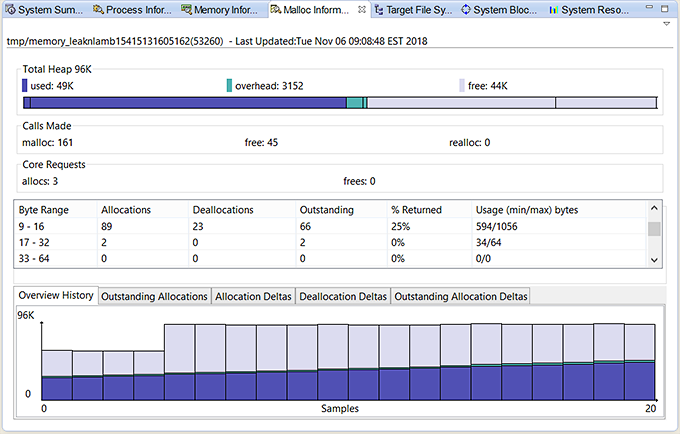680x434 pixels.
Task: Click the System Blocking Graph tab icon
Action: point(466,10)
